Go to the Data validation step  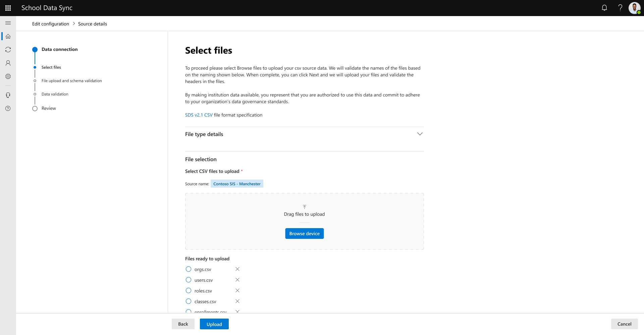(55, 94)
